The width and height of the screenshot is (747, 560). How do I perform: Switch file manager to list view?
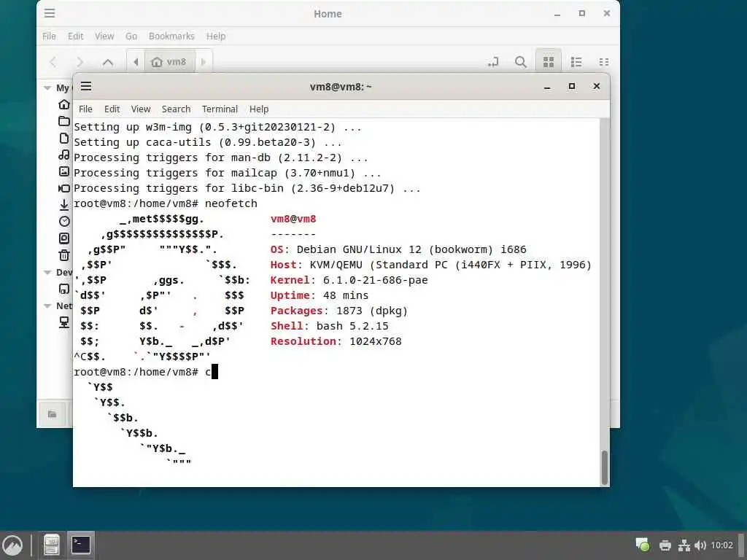point(576,62)
